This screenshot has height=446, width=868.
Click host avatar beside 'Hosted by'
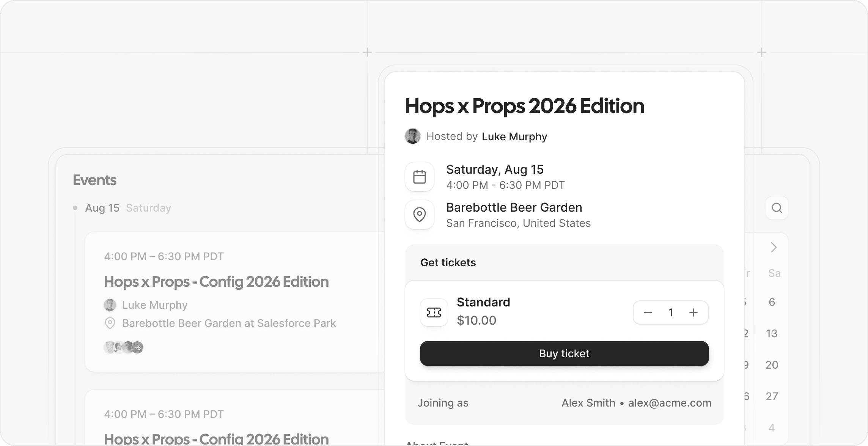[x=413, y=136]
